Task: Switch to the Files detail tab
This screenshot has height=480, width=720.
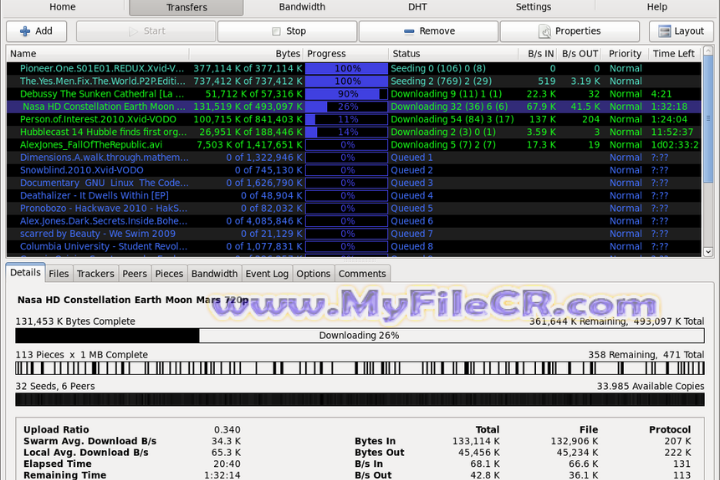Action: [59, 274]
